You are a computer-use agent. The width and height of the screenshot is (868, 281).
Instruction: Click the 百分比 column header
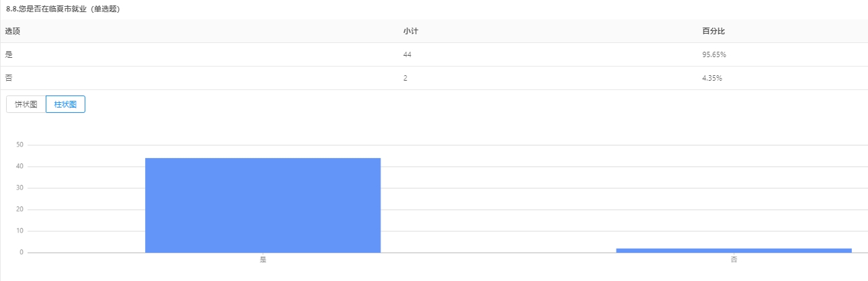[x=713, y=31]
